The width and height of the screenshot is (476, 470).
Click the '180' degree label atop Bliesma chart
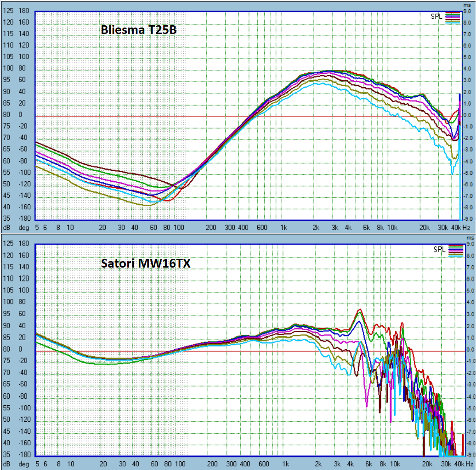(24, 11)
